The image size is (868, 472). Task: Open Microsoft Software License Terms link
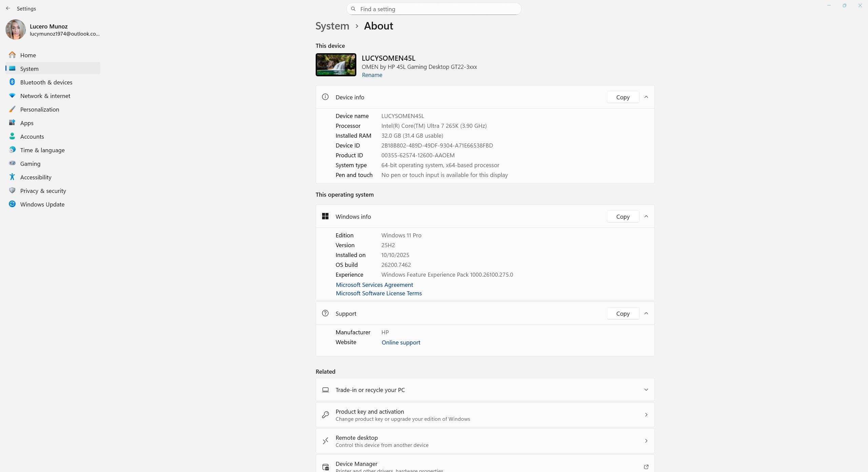tap(379, 293)
